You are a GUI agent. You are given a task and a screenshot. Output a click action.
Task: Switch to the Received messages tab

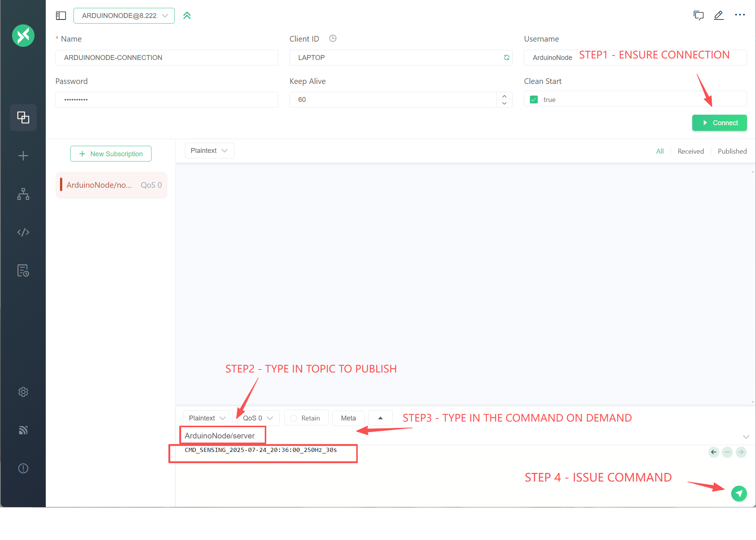pyautogui.click(x=690, y=151)
